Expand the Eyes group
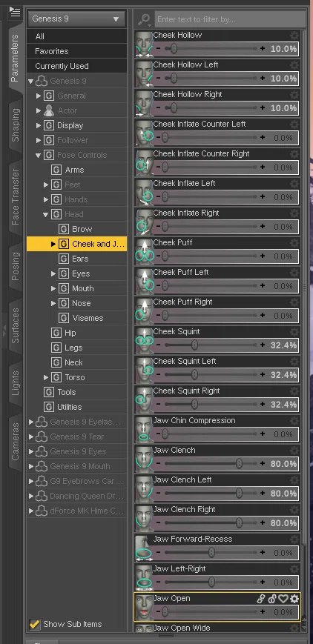Viewport: 313px width, 644px height. 53,273
